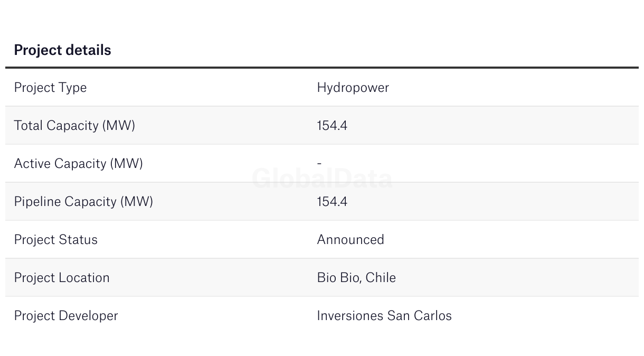Click the word Chile in location

pyautogui.click(x=381, y=278)
